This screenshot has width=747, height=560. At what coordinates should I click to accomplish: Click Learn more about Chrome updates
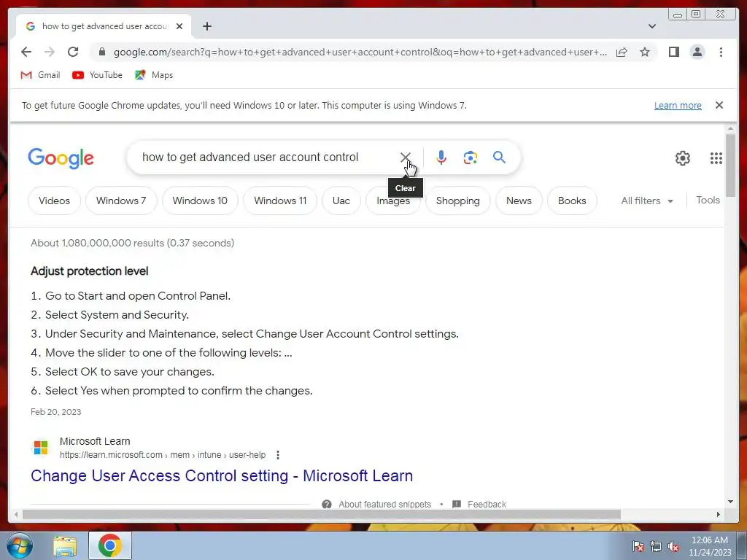click(x=678, y=105)
